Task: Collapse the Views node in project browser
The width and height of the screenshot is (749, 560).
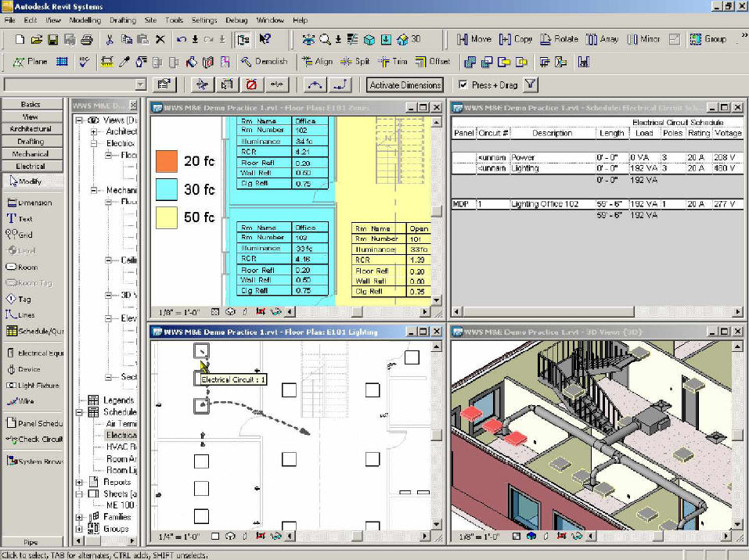Action: click(79, 120)
